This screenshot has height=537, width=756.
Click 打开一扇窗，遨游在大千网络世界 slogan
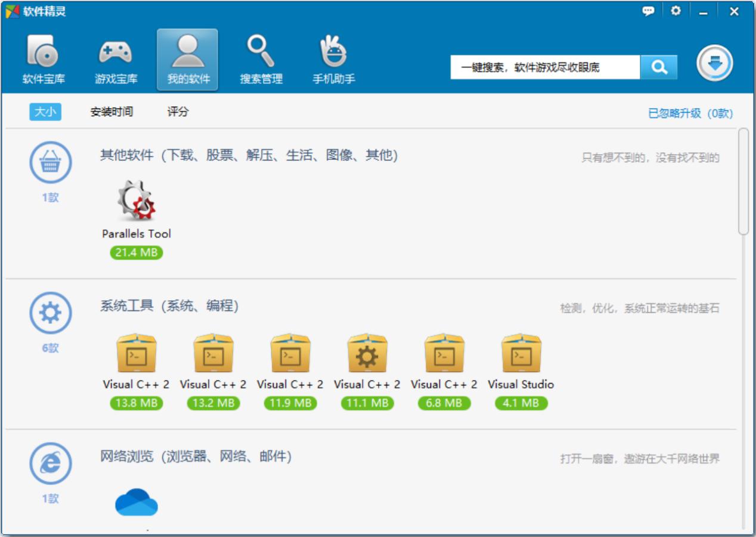(640, 459)
